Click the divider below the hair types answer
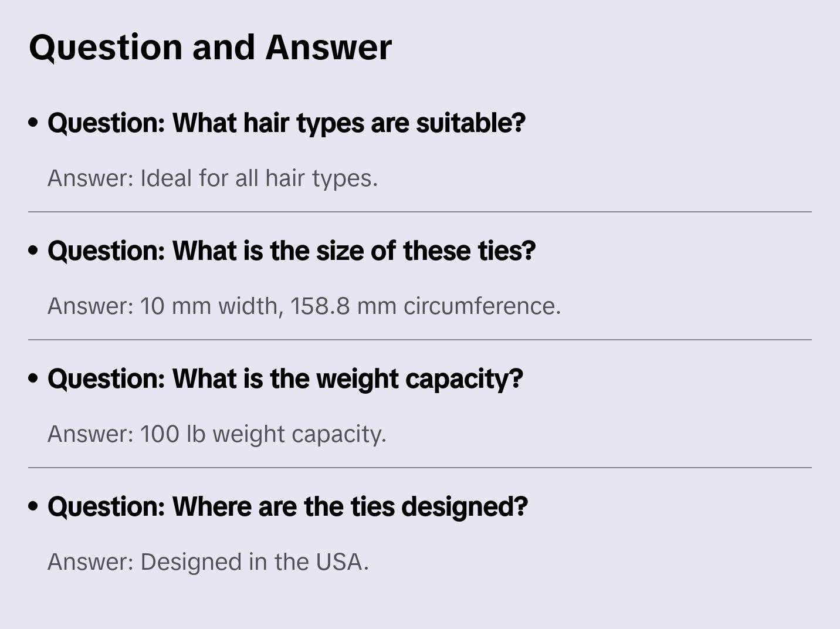Screen dimensions: 840x629 [420, 212]
